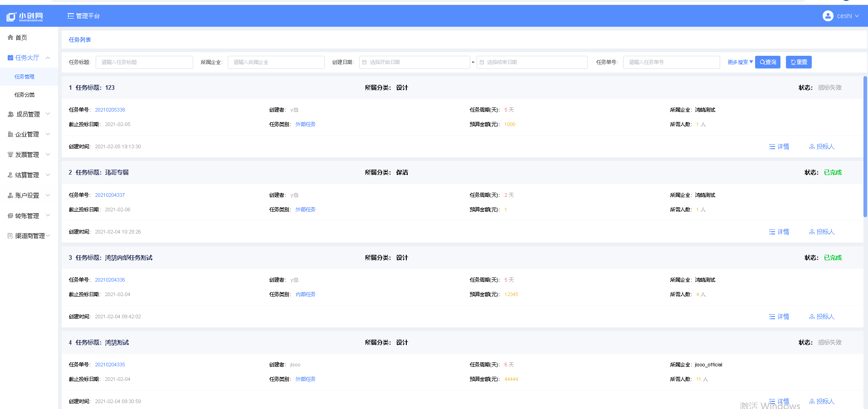
Task: Open the 更多搜索 dropdown
Action: (x=740, y=62)
